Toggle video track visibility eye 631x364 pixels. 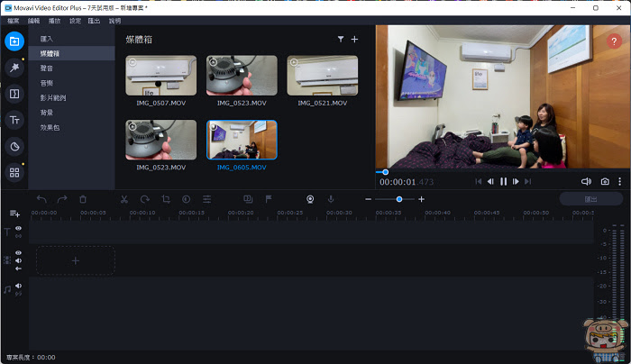point(19,252)
